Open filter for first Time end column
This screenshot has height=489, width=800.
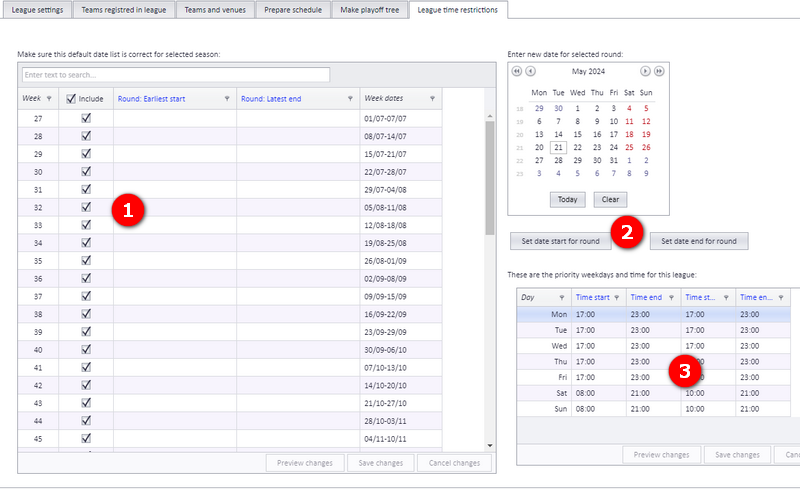[671, 298]
